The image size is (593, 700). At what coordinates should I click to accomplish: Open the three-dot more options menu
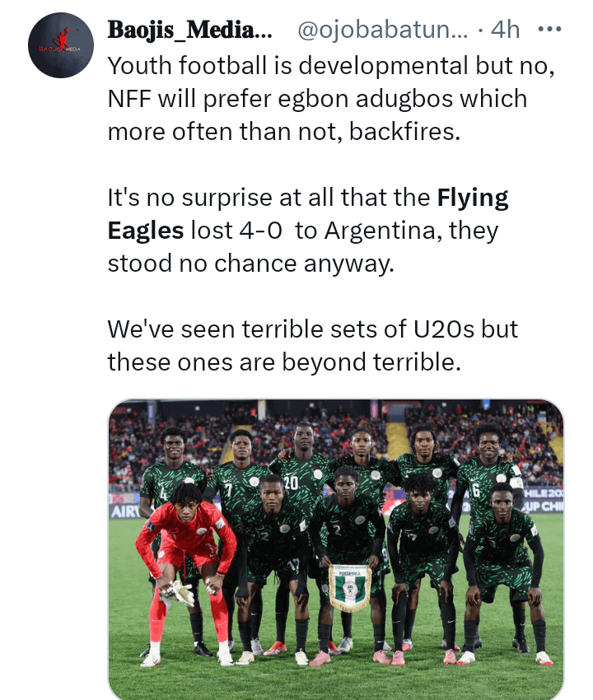tap(549, 30)
